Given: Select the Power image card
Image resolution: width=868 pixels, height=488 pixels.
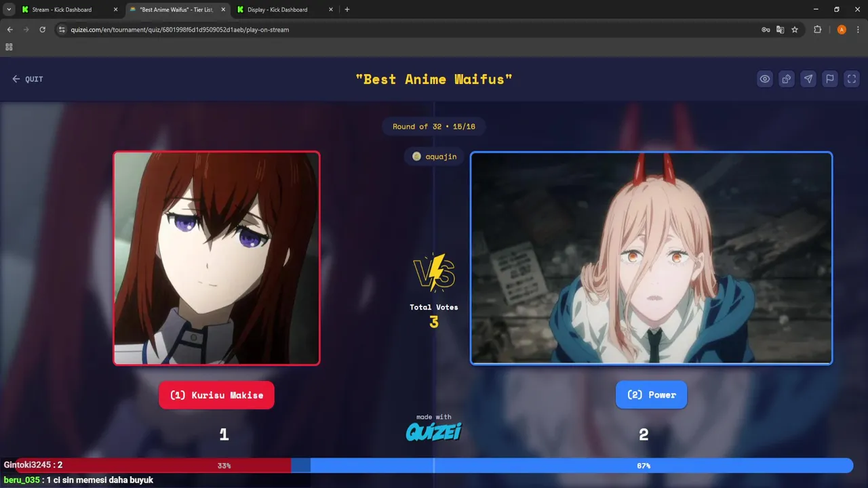Looking at the screenshot, I should pyautogui.click(x=651, y=258).
